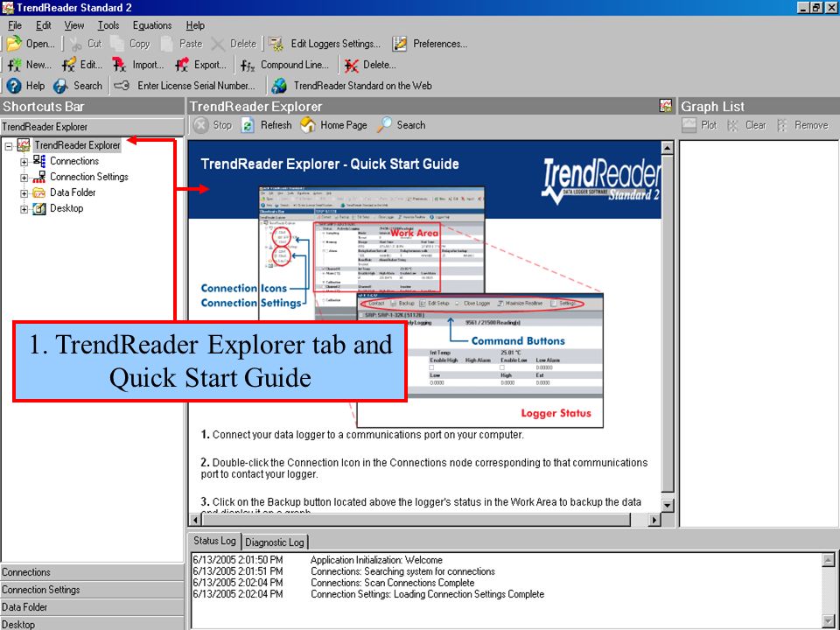Open Enter License Serial Number...
The image size is (840, 630).
pos(185,86)
